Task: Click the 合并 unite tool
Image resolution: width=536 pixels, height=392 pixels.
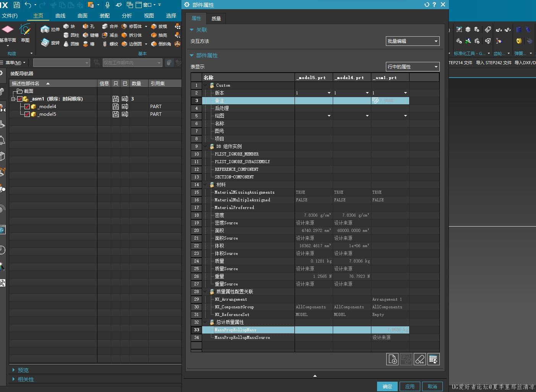Action: pyautogui.click(x=110, y=26)
